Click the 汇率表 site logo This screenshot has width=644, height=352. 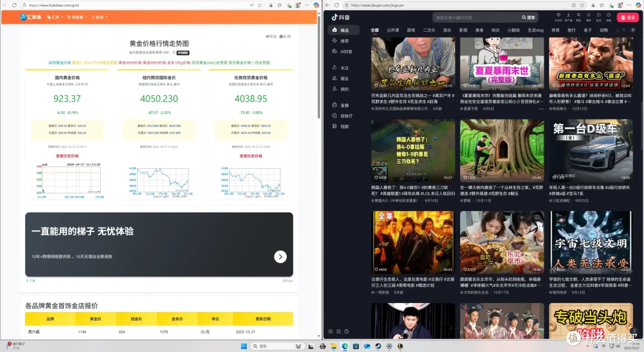click(30, 17)
